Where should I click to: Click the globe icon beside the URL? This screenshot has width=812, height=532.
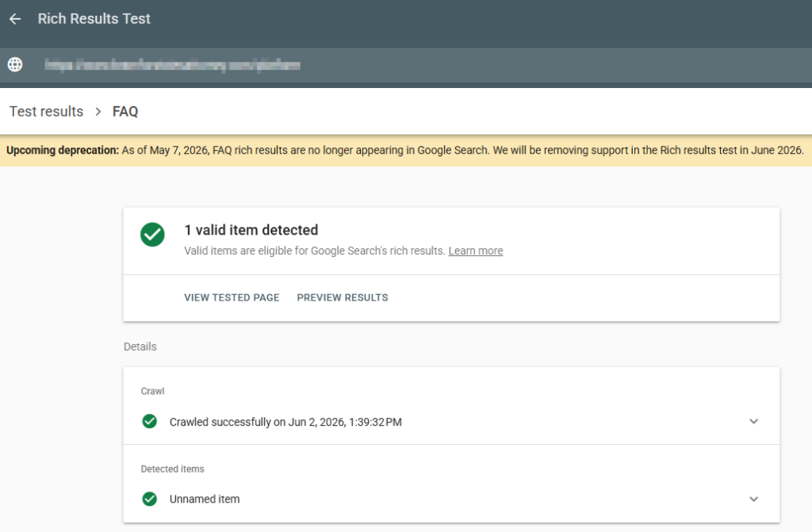[x=15, y=65]
